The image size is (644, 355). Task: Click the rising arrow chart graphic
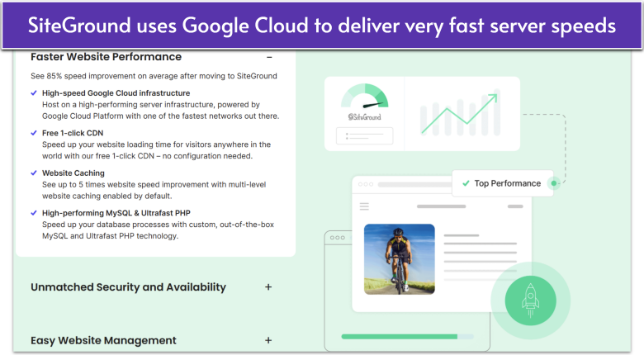click(x=460, y=114)
